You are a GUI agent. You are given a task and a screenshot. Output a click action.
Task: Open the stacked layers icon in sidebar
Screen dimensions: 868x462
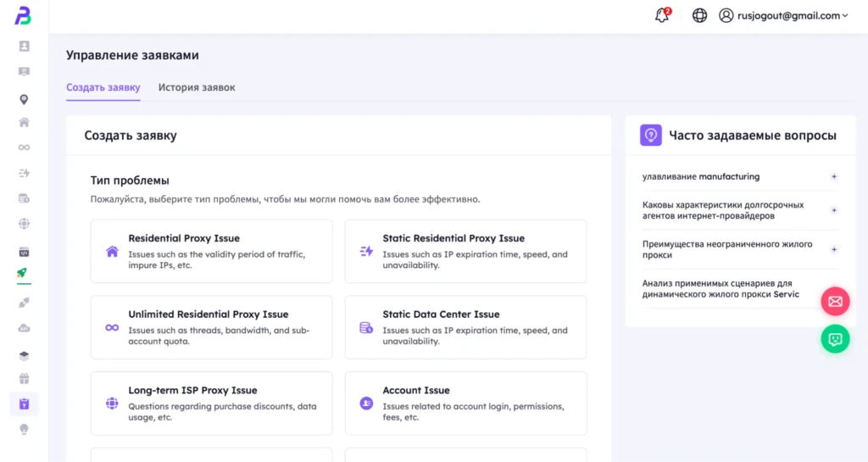click(24, 356)
